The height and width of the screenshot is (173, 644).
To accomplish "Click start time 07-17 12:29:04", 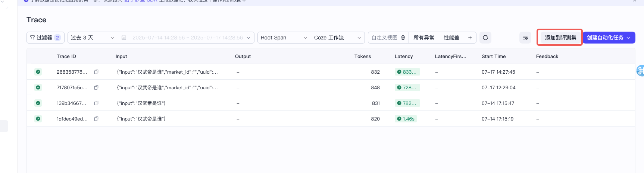I will point(498,87).
